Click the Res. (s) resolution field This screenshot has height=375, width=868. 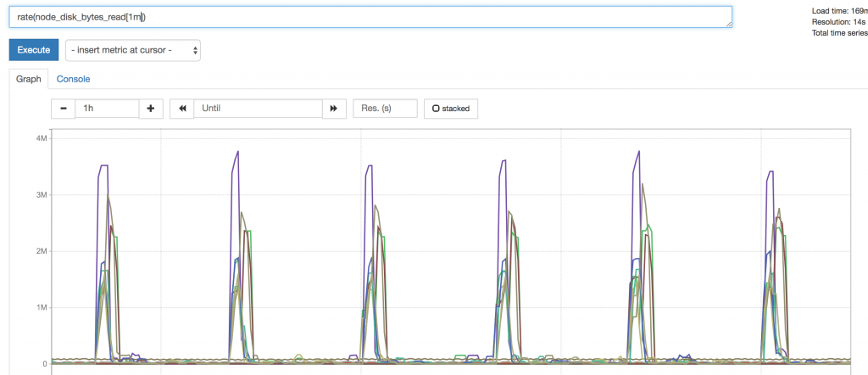(x=385, y=109)
